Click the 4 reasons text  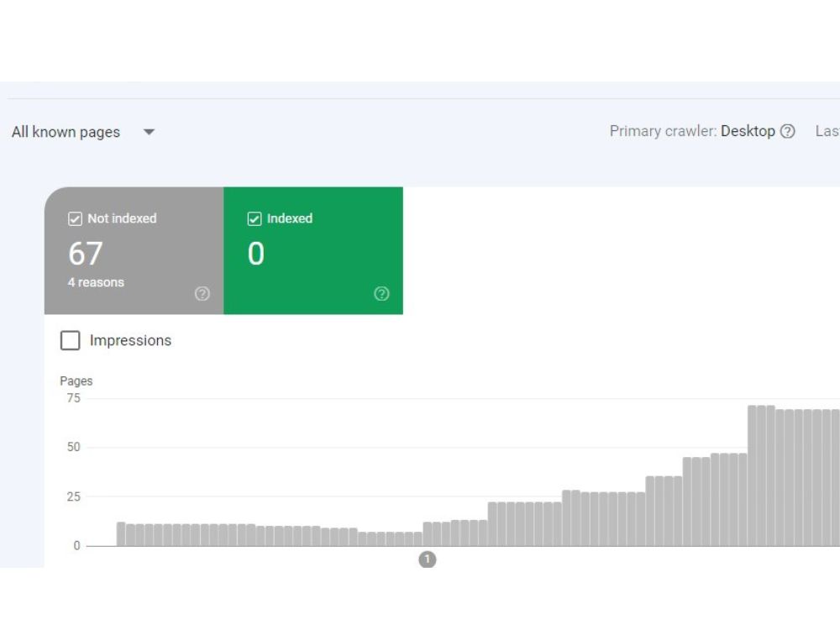[x=96, y=282]
